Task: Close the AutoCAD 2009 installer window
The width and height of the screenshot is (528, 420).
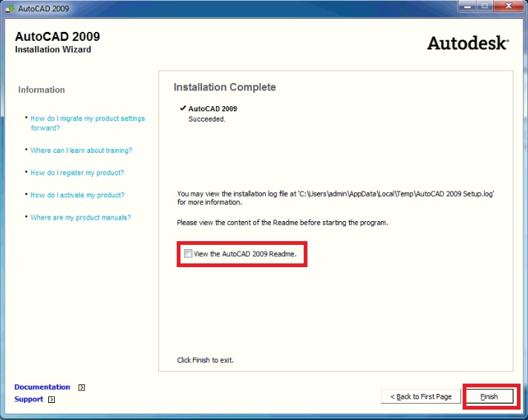Action: tap(509, 7)
